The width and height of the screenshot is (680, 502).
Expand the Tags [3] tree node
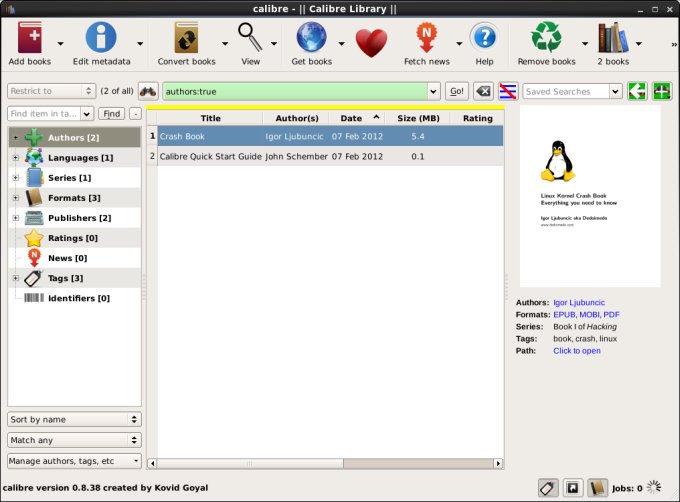click(x=16, y=278)
